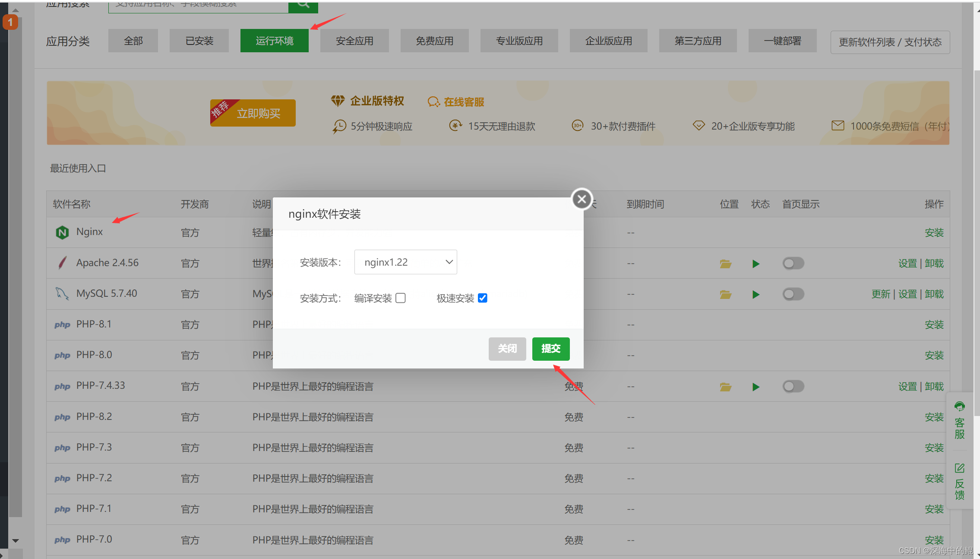Toggle Apache homepage display switch
Screen dimensions: 980x559
pyautogui.click(x=793, y=264)
